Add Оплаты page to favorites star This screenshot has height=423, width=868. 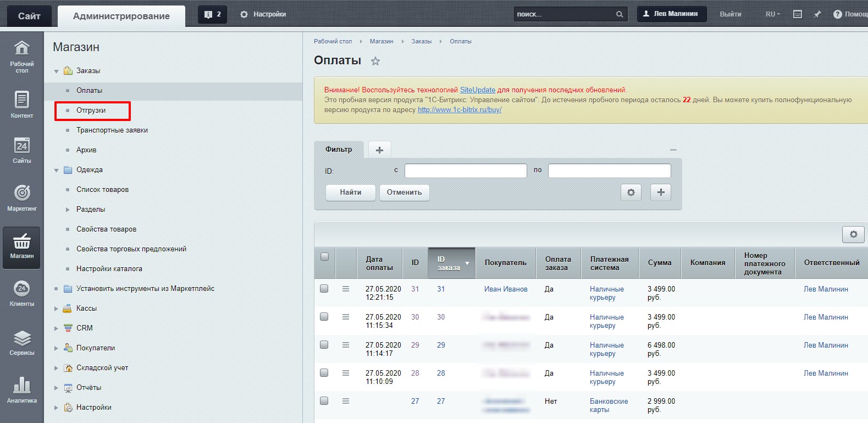(375, 61)
